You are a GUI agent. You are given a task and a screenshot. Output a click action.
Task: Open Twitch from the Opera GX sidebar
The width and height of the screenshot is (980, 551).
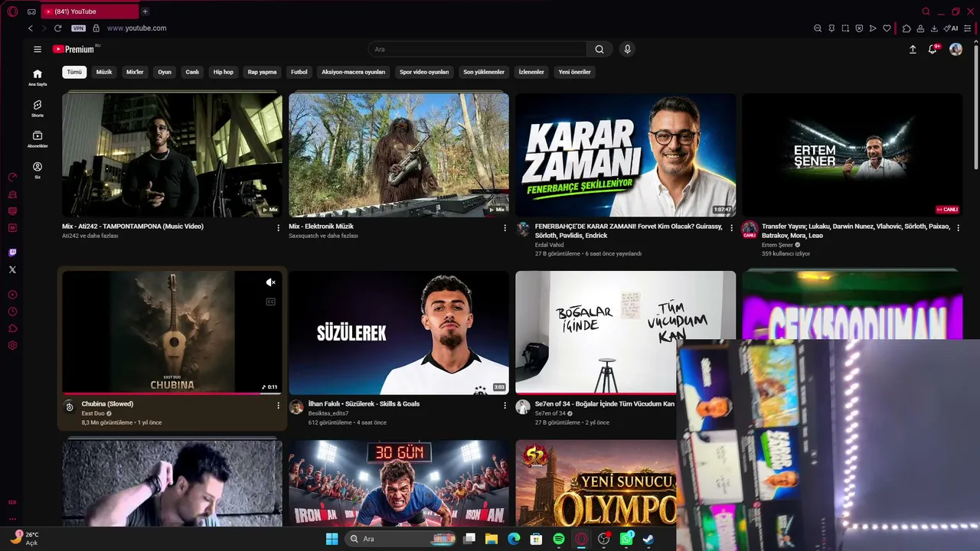click(x=12, y=253)
